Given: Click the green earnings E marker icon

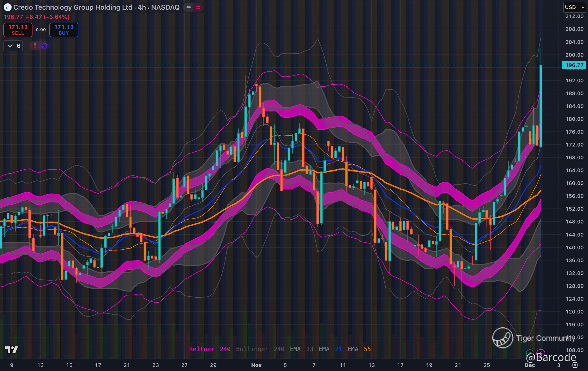Looking at the screenshot, I should tap(530, 353).
